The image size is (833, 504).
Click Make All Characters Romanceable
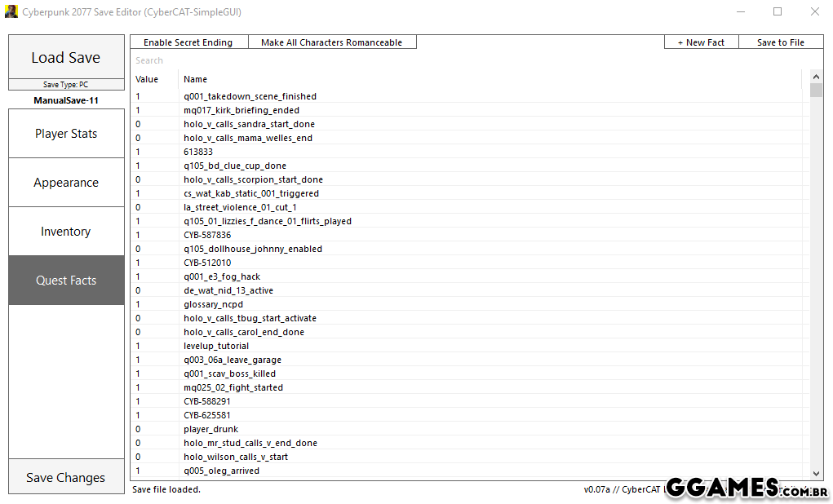[331, 42]
